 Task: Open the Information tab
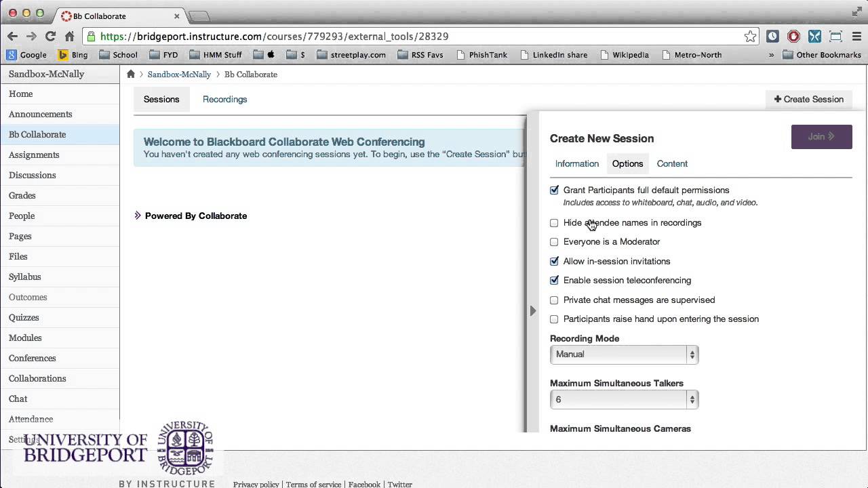577,164
